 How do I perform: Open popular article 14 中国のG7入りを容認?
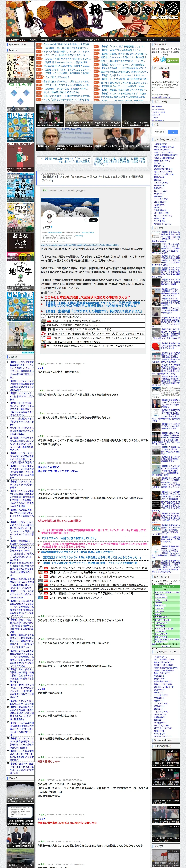point(21,542)
